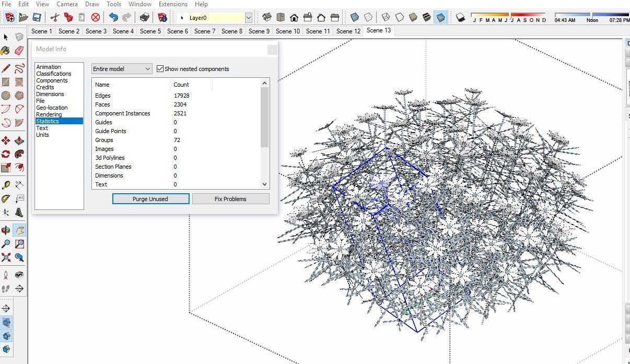Screen dimensions: 630x364
Task: Uncheck Show nested components checkbox
Action: [x=160, y=69]
